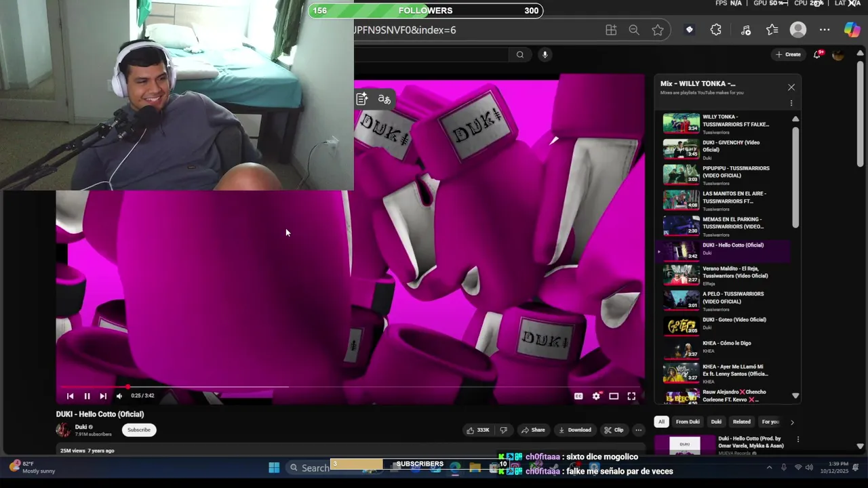The image size is (868, 488).
Task: Open the Duki channel name link
Action: (81, 427)
